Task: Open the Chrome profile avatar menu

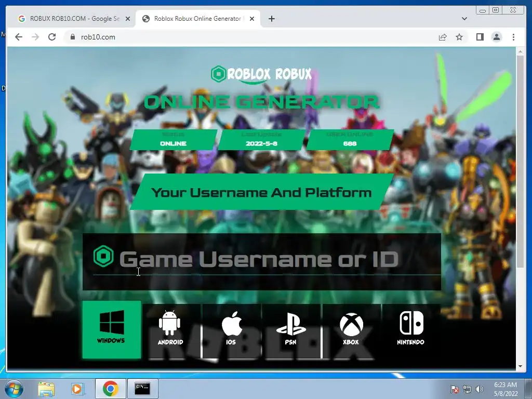Action: pyautogui.click(x=496, y=37)
